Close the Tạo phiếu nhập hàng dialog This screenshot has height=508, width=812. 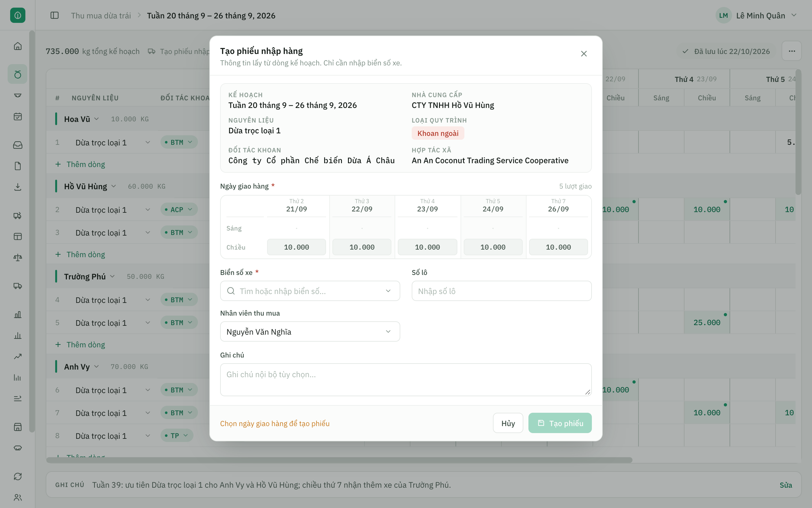(584, 54)
